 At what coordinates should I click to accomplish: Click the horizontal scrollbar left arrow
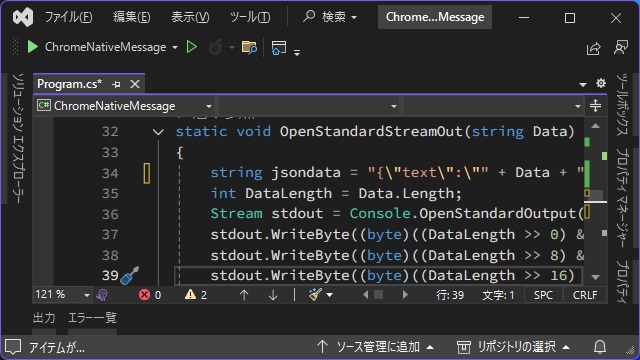click(365, 295)
